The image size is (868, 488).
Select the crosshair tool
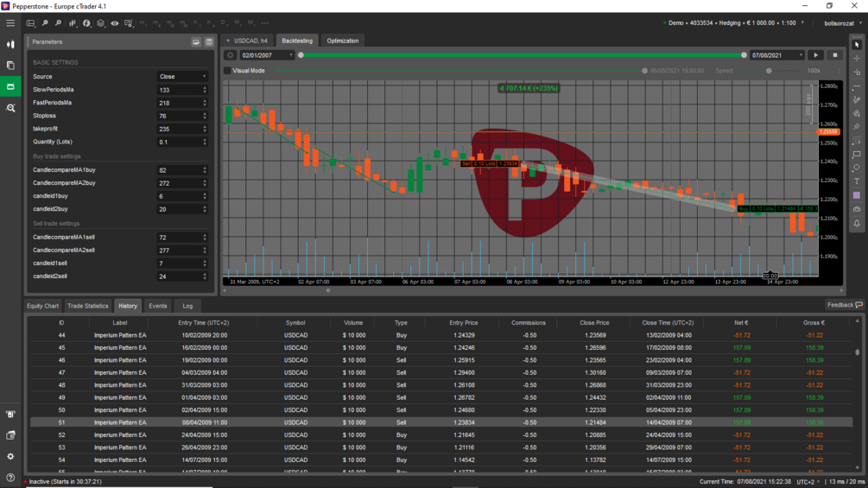(857, 58)
